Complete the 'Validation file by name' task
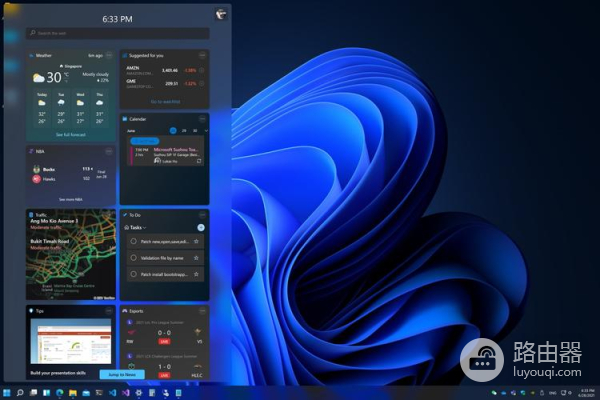600x400 pixels. 133,258
